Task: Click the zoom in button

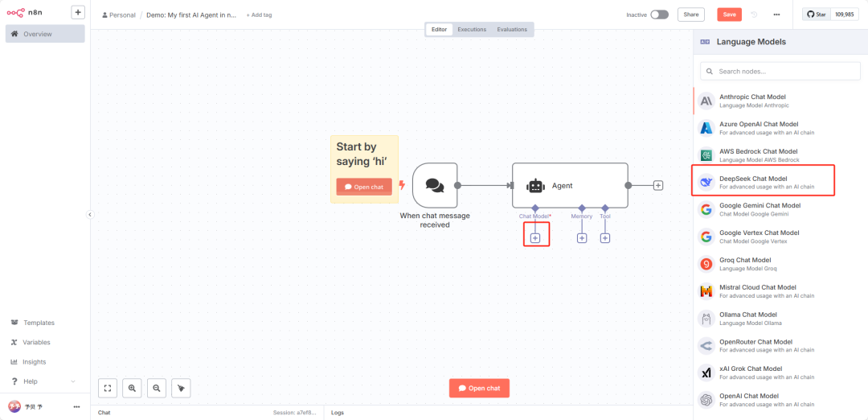Action: (x=133, y=389)
